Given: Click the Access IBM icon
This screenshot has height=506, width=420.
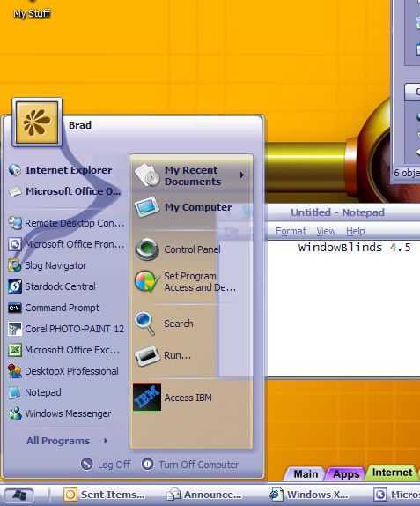Looking at the screenshot, I should tap(147, 398).
